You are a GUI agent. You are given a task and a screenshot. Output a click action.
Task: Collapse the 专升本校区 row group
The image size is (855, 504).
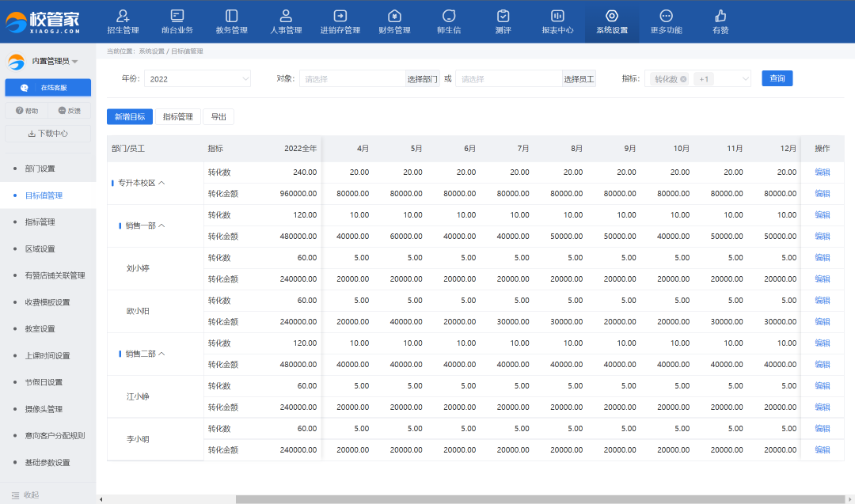[x=162, y=183]
